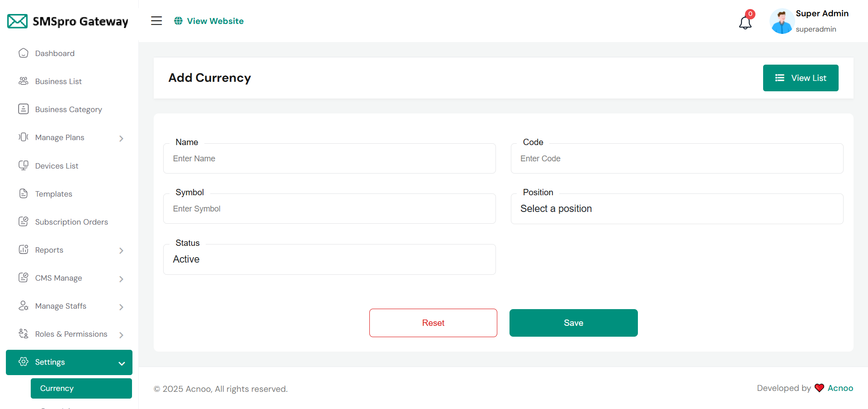Screen dimensions: 868x409
Task: Open Business Category from sidebar
Action: (x=68, y=109)
